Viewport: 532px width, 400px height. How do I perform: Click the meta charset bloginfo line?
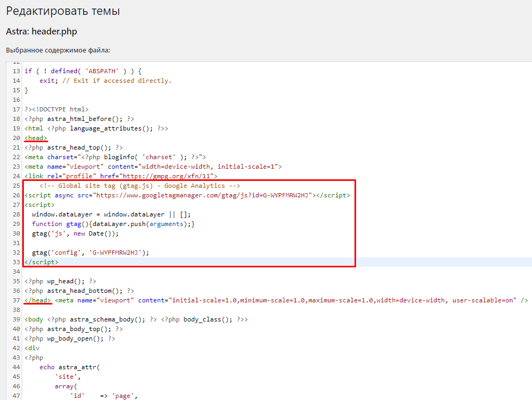(114, 157)
